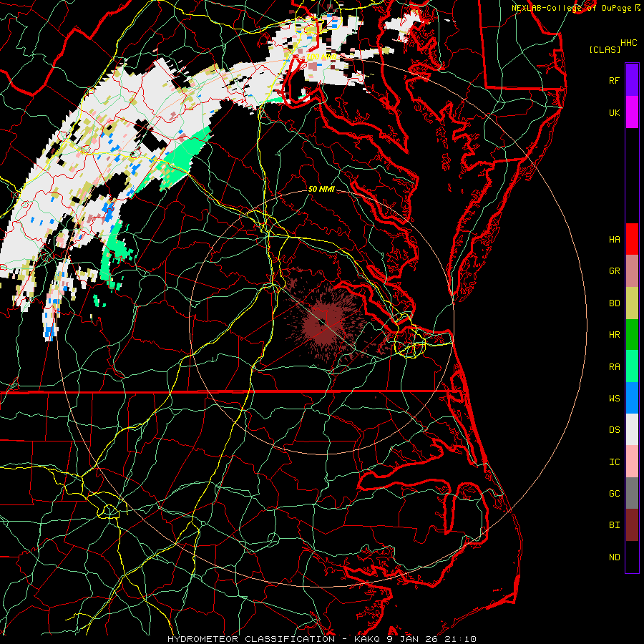Click the "RF" legend label

pos(614,80)
